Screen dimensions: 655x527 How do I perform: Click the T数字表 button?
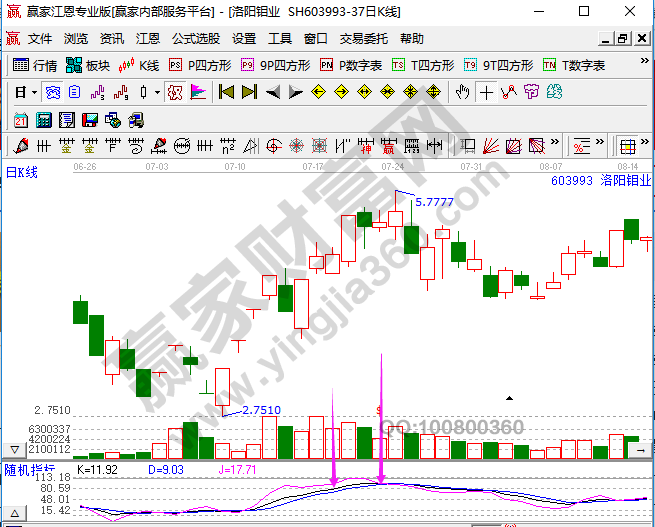pos(574,66)
